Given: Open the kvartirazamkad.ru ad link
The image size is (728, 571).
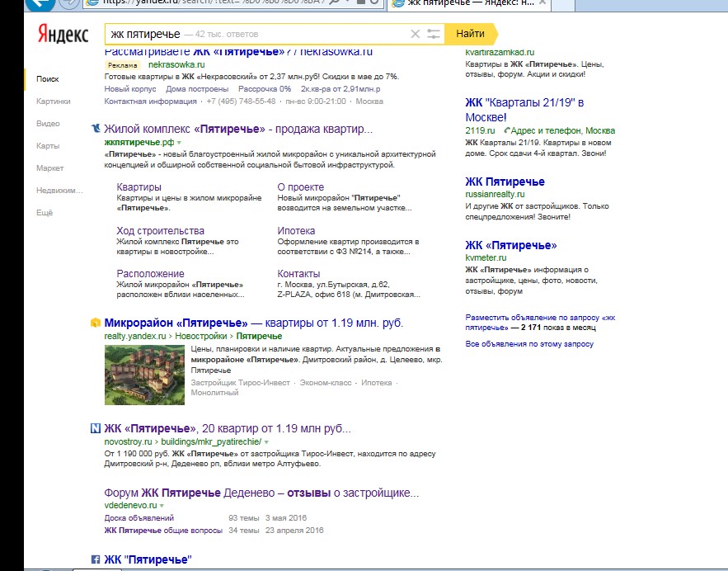Looking at the screenshot, I should (x=500, y=52).
